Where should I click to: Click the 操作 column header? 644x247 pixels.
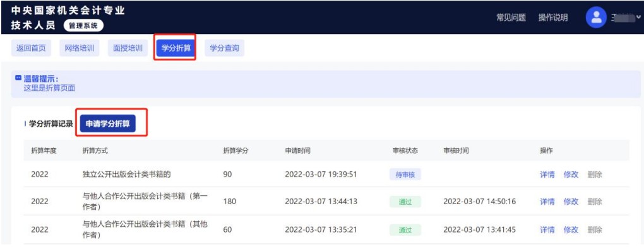[x=546, y=151]
